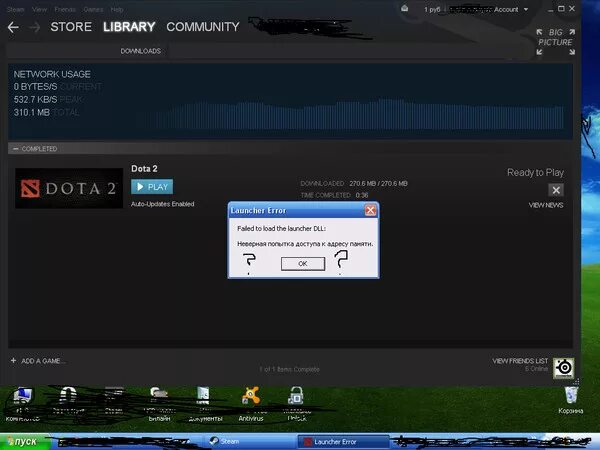Switch to Steam taskbar button
Image resolution: width=600 pixels, height=450 pixels.
tap(249, 442)
